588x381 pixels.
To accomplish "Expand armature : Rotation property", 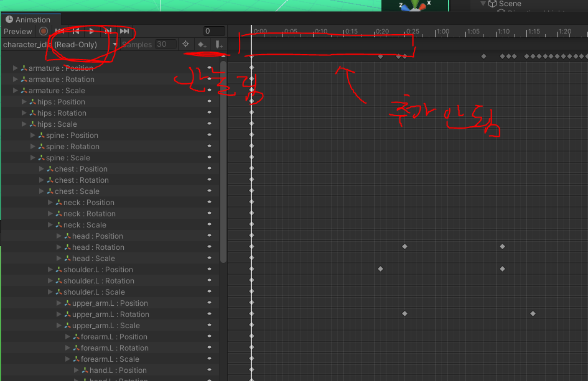I will click(16, 80).
